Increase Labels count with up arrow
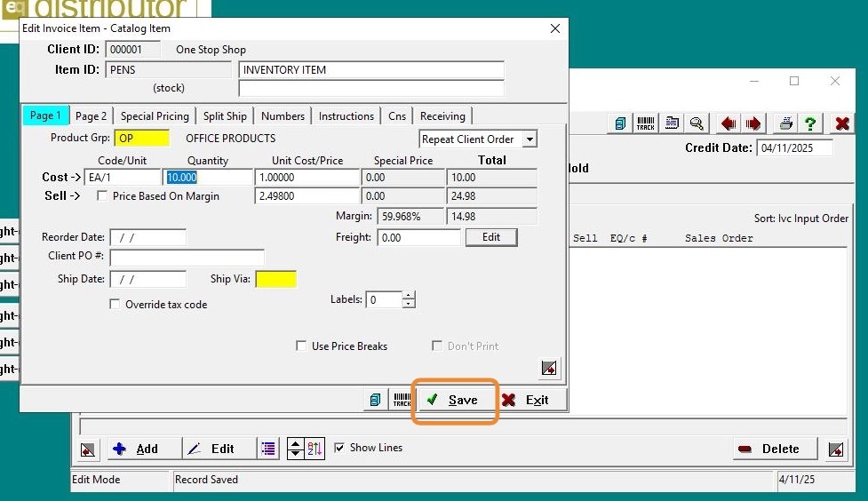The height and width of the screenshot is (501, 868). [409, 296]
